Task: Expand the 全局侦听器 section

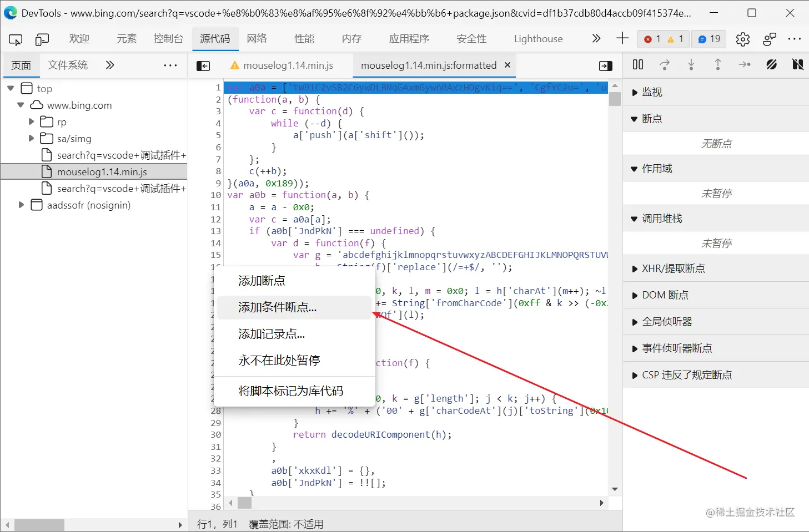Action: tap(716, 322)
